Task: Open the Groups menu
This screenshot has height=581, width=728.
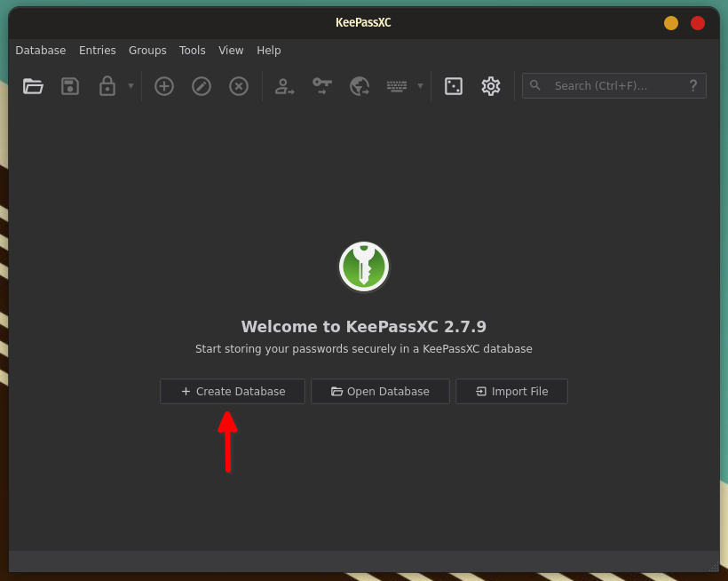Action: [x=147, y=50]
